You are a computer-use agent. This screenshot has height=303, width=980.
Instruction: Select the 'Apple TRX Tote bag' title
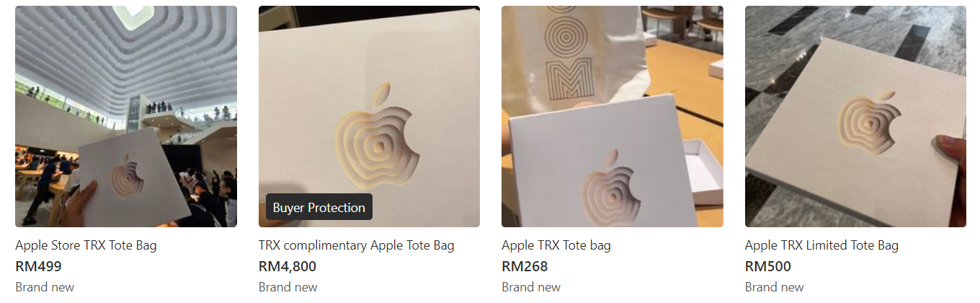(556, 245)
